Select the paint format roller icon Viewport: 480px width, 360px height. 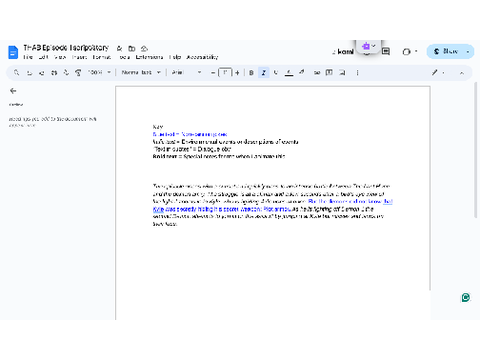78,72
